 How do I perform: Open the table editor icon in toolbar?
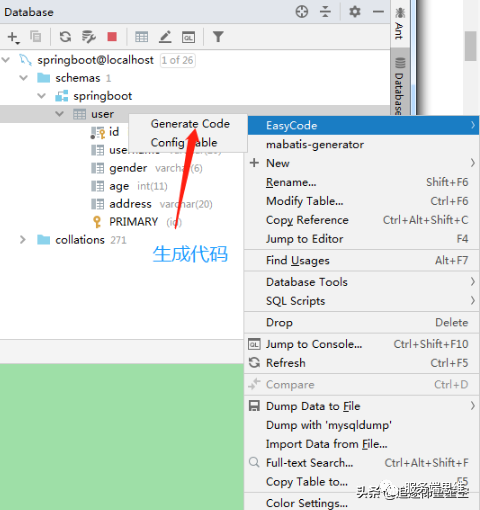pyautogui.click(x=142, y=37)
